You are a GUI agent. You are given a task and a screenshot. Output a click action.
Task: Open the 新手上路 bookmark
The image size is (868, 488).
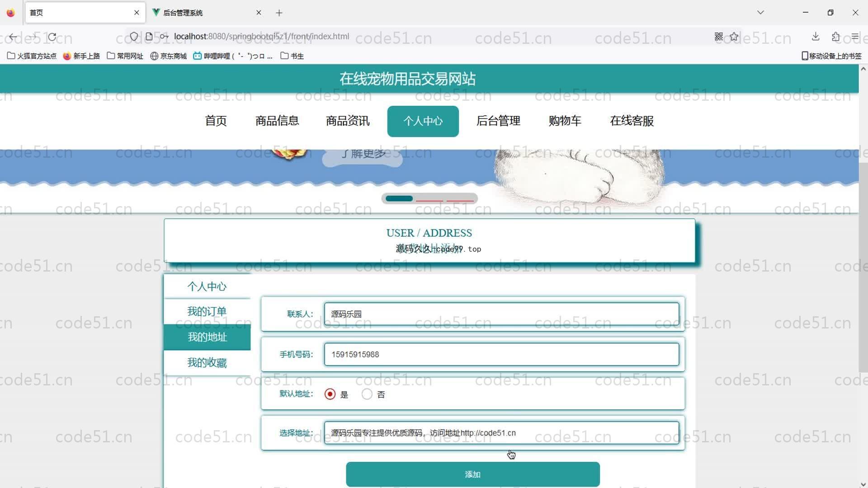81,56
